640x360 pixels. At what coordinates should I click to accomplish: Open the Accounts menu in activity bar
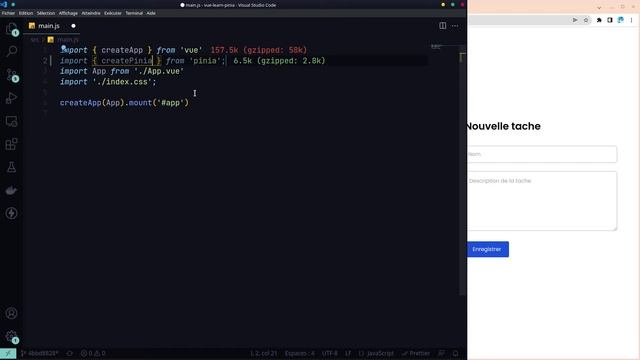[x=11, y=313]
